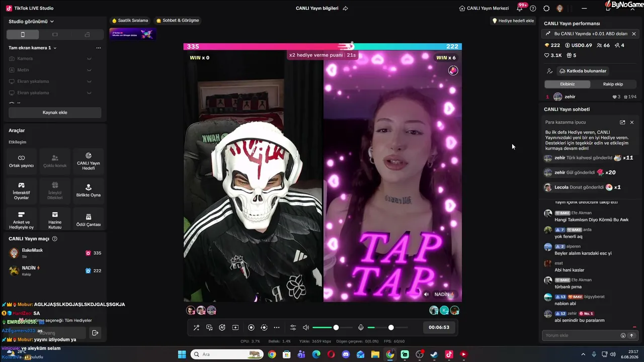Open CANLI Yayın bilgileri title
644x362 pixels.
click(x=317, y=8)
